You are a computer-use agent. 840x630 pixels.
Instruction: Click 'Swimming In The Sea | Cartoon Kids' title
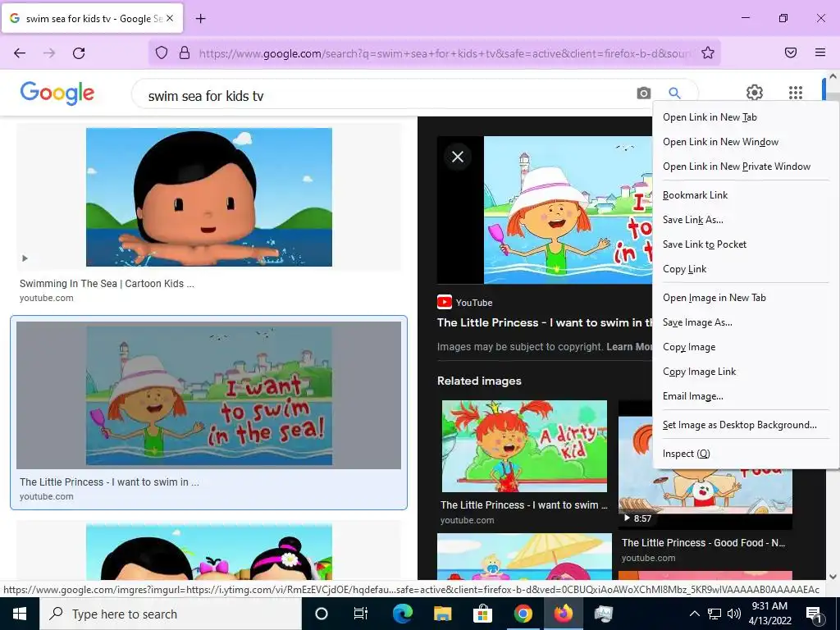pos(107,284)
